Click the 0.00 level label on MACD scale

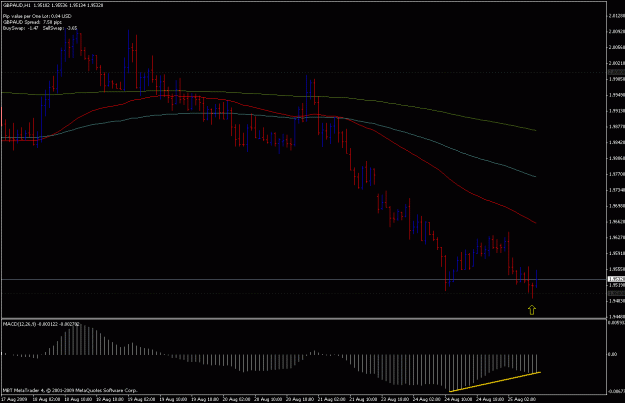(612, 354)
